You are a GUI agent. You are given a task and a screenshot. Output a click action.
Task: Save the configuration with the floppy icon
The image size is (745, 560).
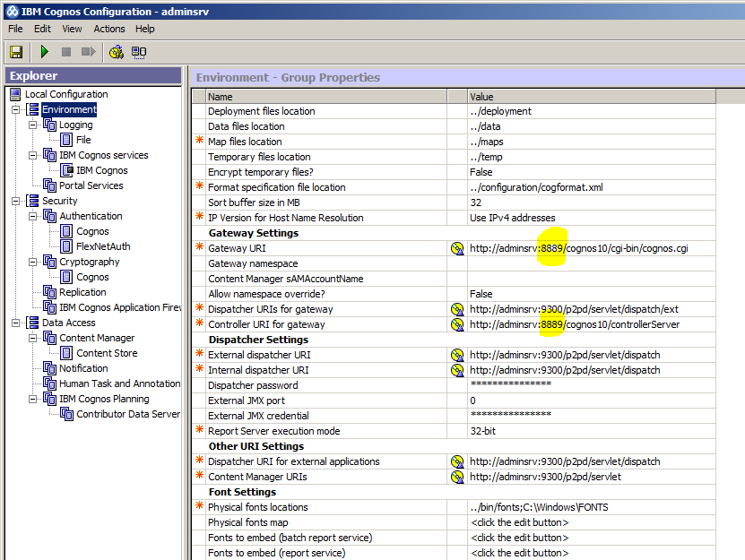pyautogui.click(x=16, y=52)
